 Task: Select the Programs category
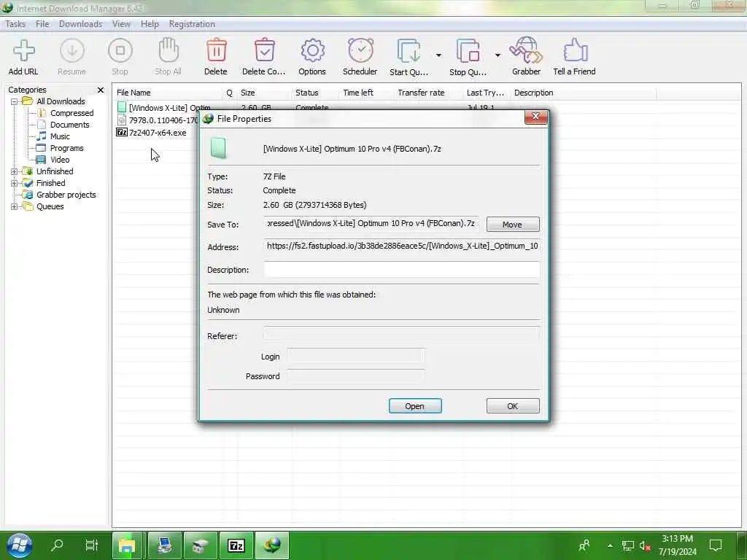(x=66, y=148)
